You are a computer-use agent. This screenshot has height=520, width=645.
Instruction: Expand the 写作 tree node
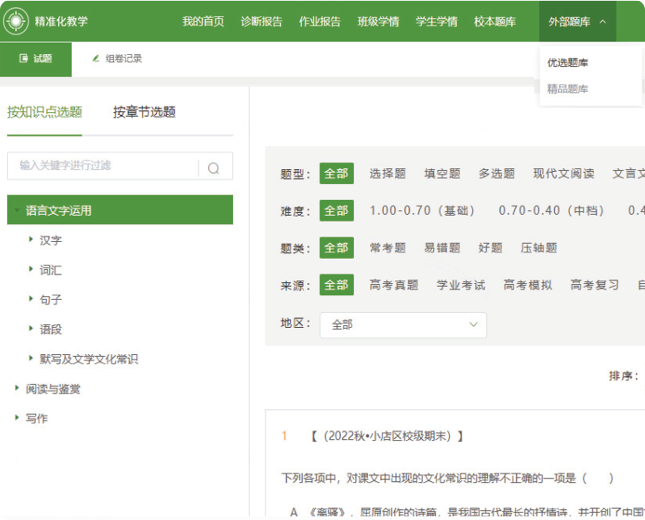17,418
